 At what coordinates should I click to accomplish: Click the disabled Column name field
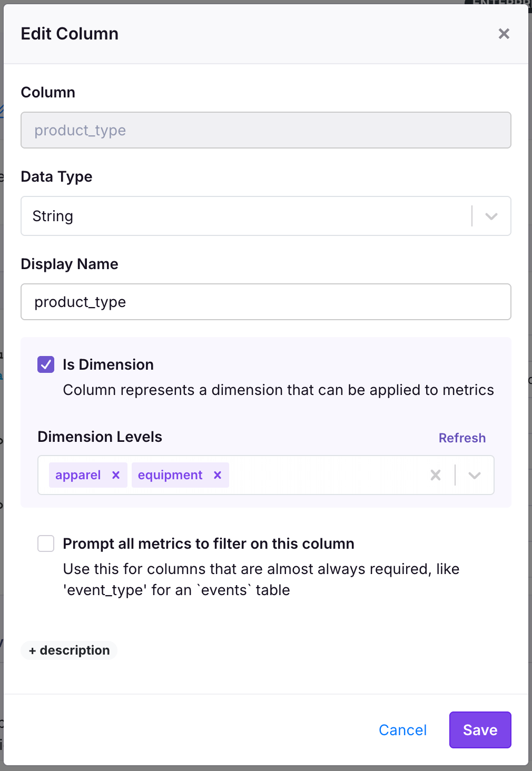tap(266, 130)
